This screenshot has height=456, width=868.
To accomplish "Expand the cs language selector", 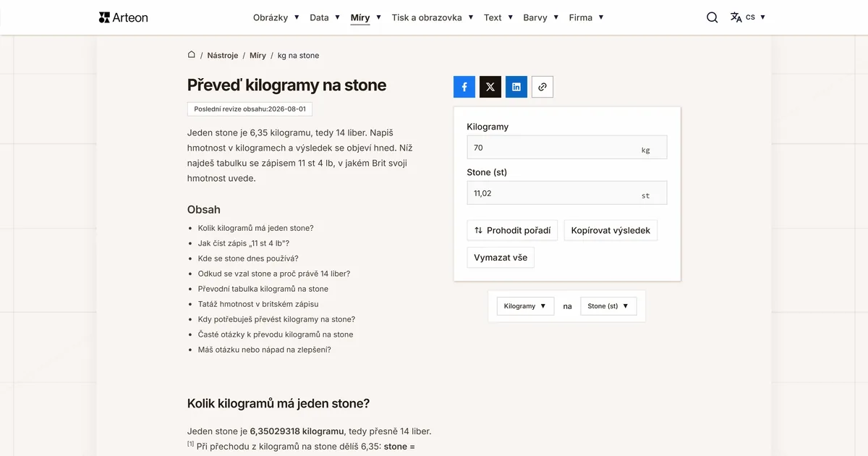I will [756, 17].
